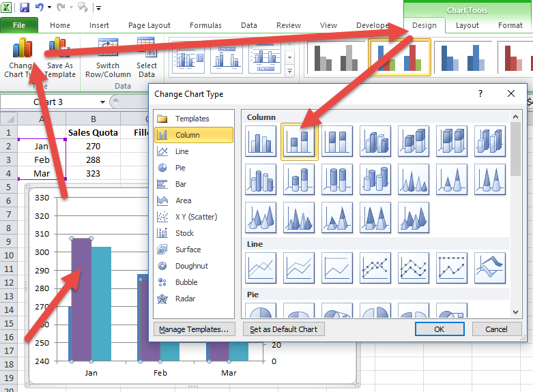Click Cancel in Change Chart Type dialog
533x392 pixels.
[x=496, y=329]
